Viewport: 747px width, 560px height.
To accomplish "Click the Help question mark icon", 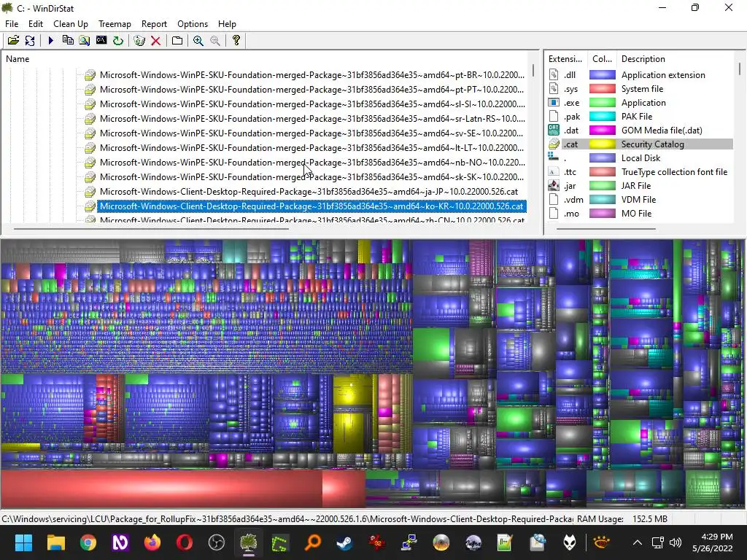I will click(x=236, y=41).
